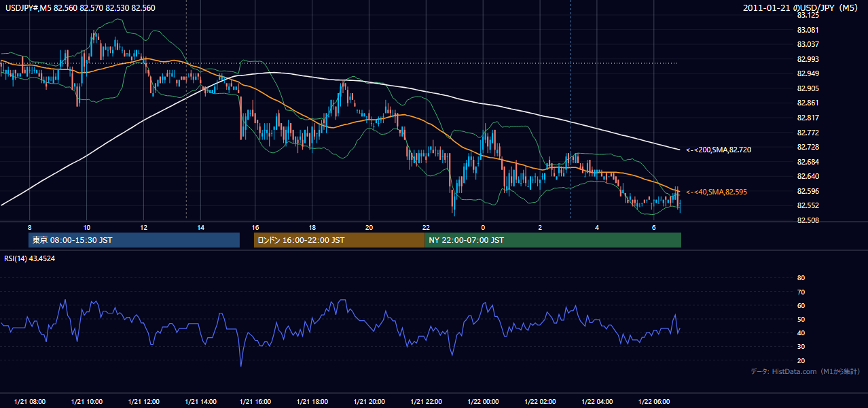This screenshot has width=868, height=408.
Task: Select the Tokyo 08:00-15:30 JST session bar
Action: (x=134, y=240)
